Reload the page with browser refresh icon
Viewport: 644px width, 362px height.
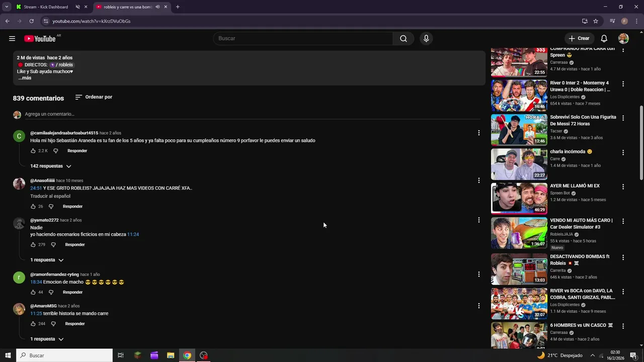point(31,21)
